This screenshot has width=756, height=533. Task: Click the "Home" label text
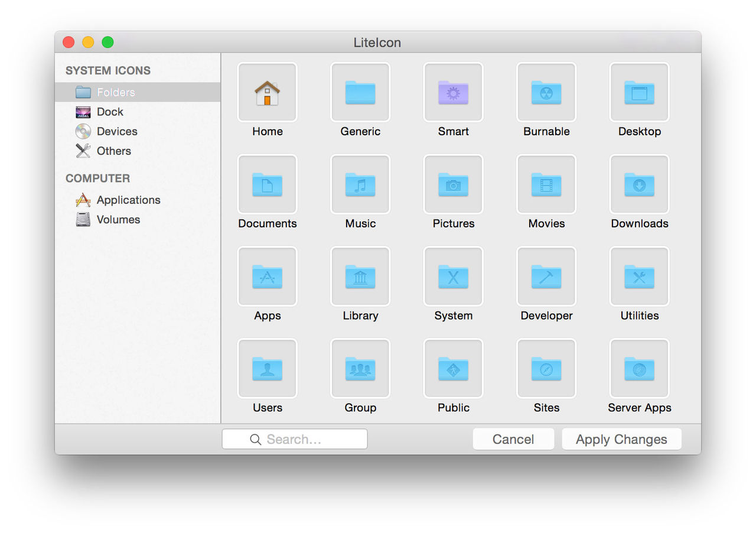pyautogui.click(x=268, y=131)
